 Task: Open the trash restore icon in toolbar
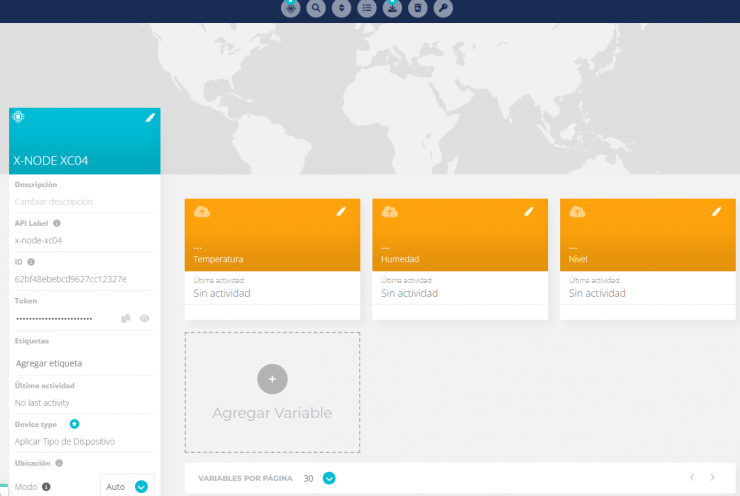[x=418, y=8]
